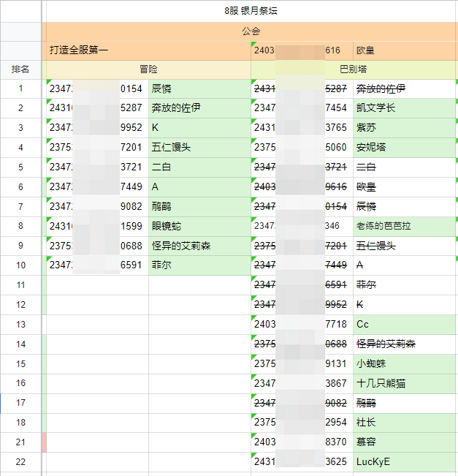Click the 社长 name cell

[403, 423]
